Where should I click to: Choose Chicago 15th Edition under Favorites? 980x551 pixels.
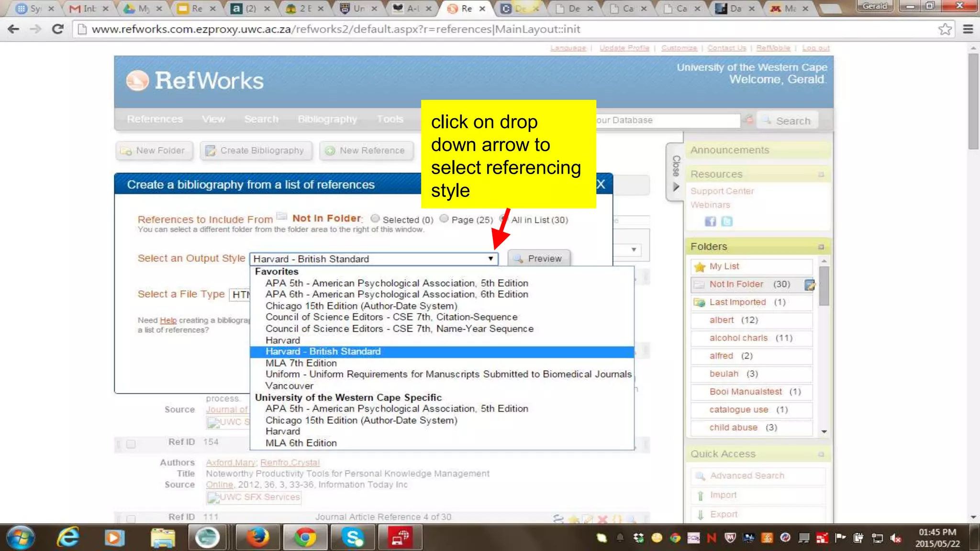click(x=361, y=306)
